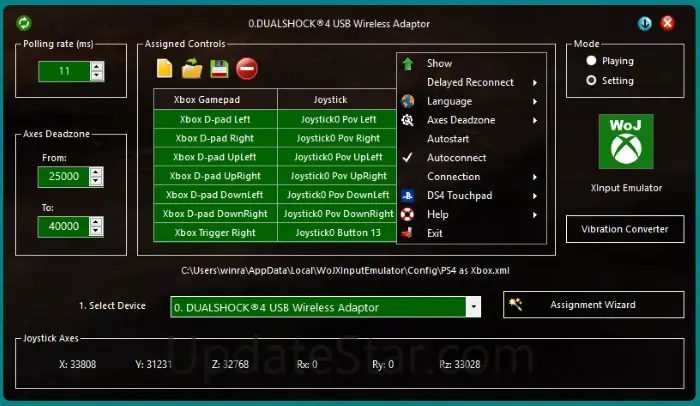Viewport: 700px width, 406px height.
Task: Decrease the deadzone From value
Action: point(96,181)
